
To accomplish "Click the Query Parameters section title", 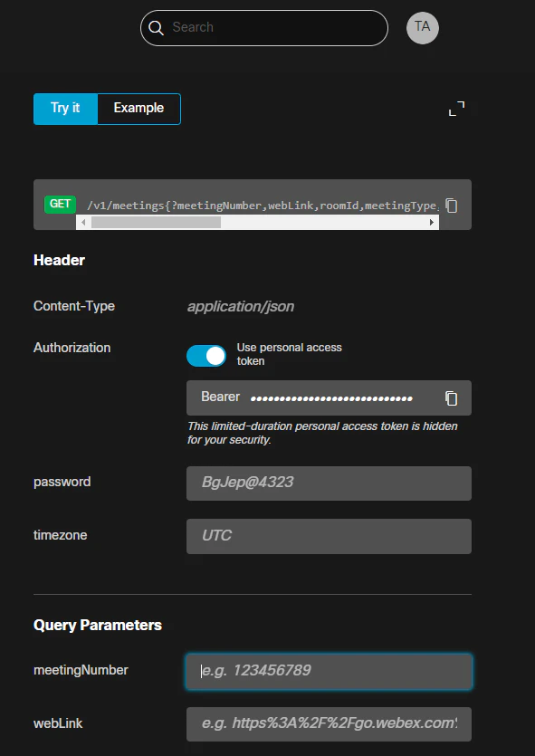I will click(x=98, y=626).
